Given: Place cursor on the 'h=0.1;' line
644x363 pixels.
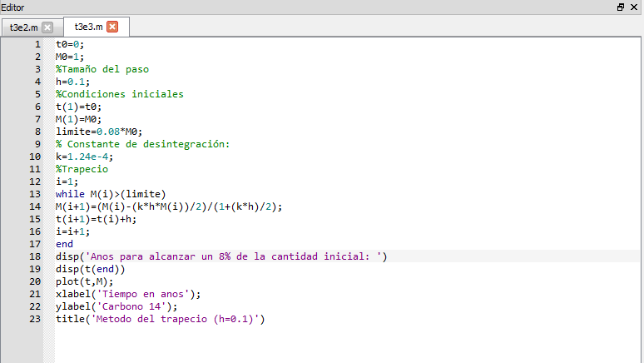Looking at the screenshot, I should click(73, 82).
